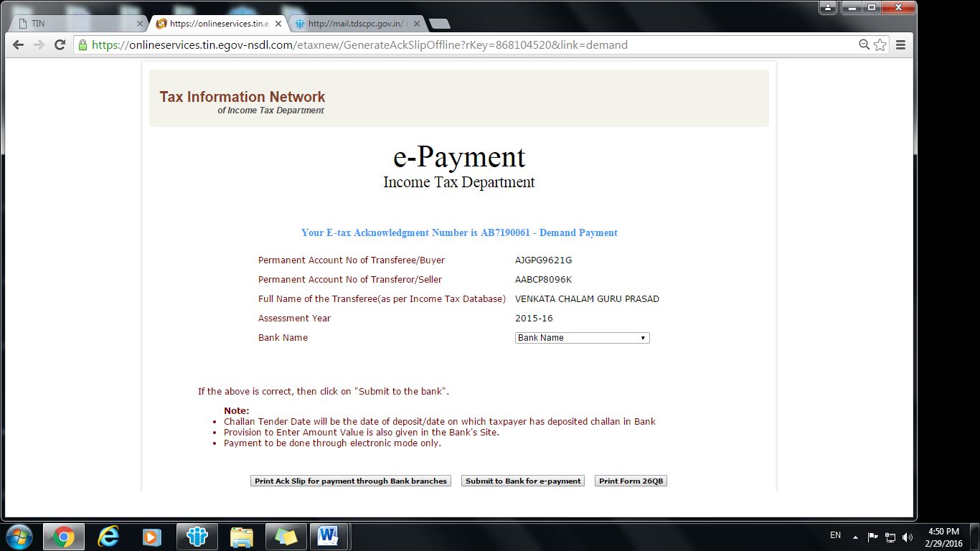Select the seller PAN AABCP8096K
This screenshot has width=980, height=551.
(544, 280)
